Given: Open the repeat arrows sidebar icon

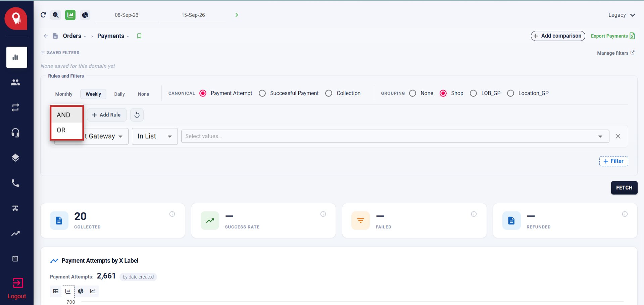Looking at the screenshot, I should [x=15, y=107].
